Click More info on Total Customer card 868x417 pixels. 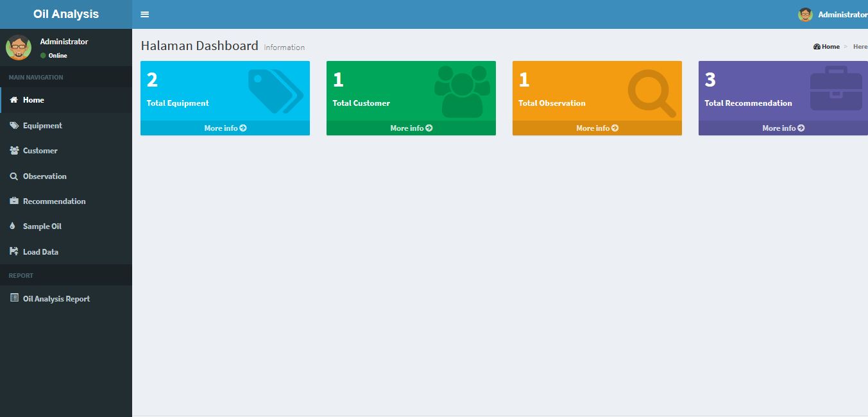point(411,128)
